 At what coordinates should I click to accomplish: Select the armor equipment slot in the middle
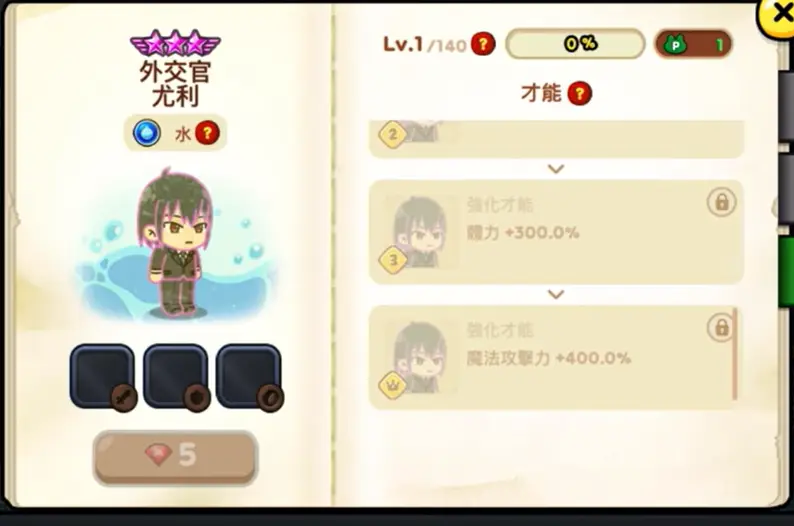(x=176, y=376)
